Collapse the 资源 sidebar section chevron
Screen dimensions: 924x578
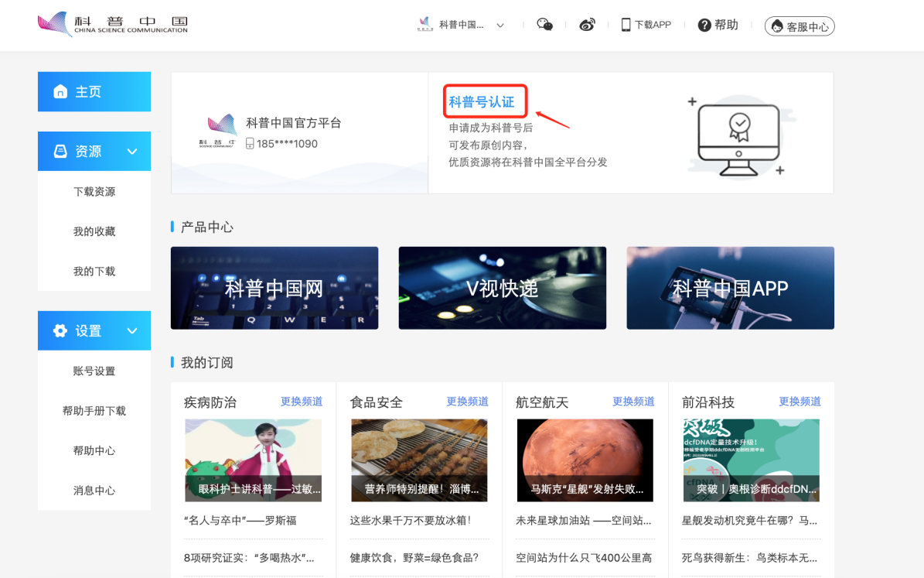tap(132, 152)
